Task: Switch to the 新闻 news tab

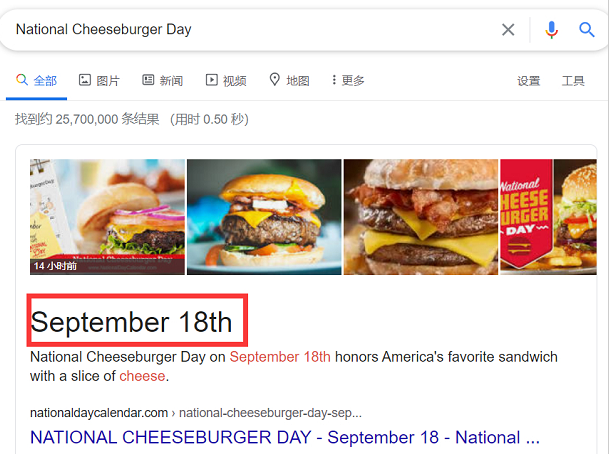Action: tap(162, 81)
